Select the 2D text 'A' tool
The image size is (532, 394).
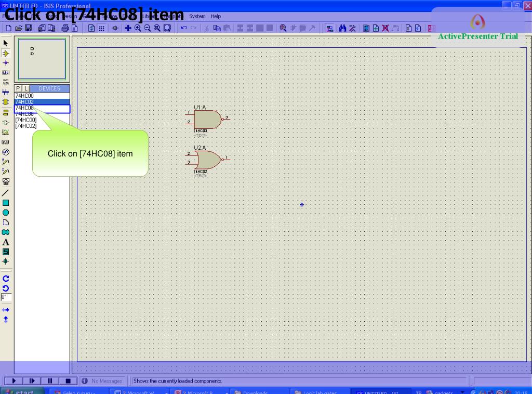[x=5, y=242]
